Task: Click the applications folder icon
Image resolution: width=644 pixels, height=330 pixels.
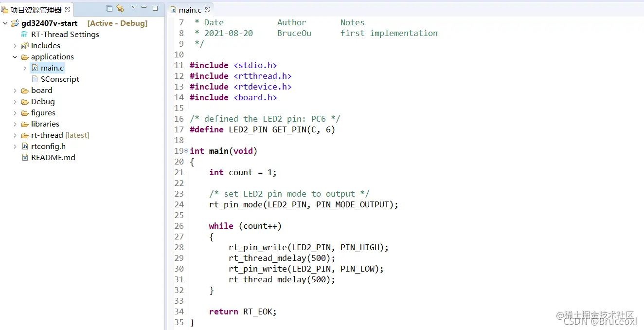Action: (x=25, y=57)
